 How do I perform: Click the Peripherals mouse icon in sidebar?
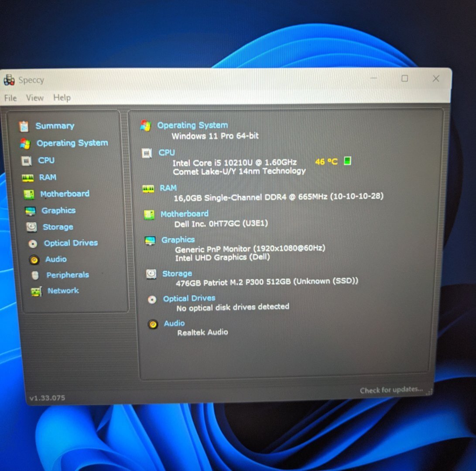(35, 275)
